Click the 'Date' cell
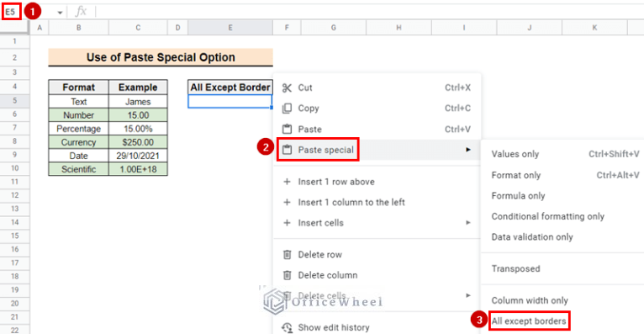This screenshot has width=644, height=334. [78, 156]
